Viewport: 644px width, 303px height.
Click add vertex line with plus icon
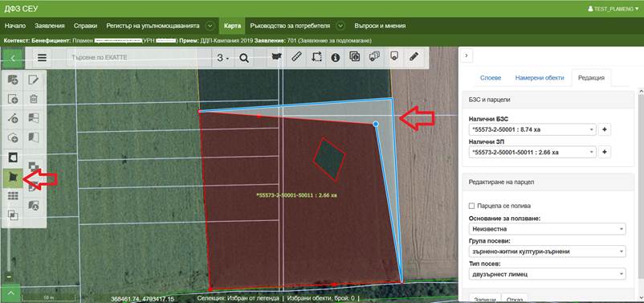pos(13,118)
